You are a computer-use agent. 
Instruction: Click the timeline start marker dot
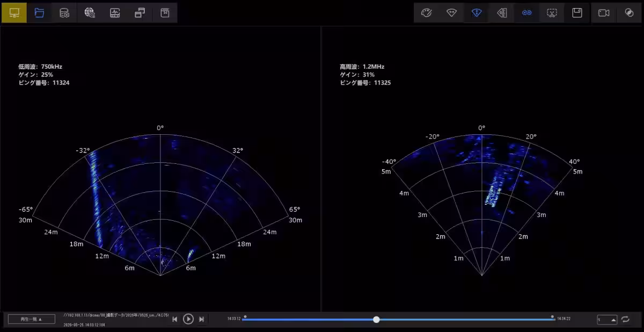point(245,316)
